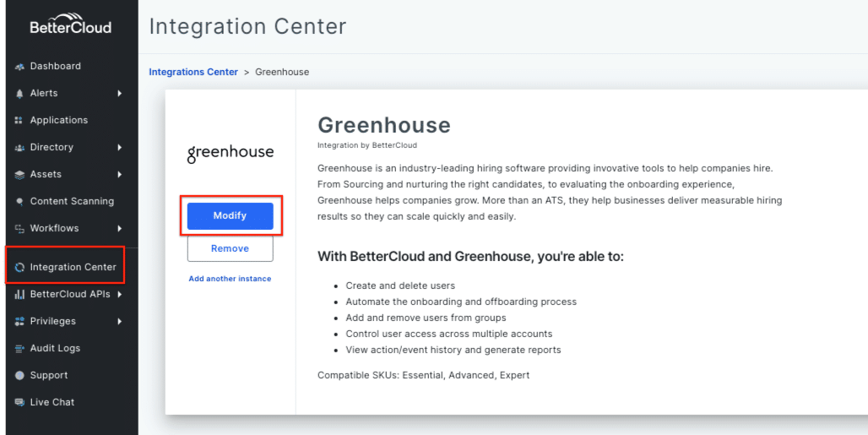Click the Integration Center page title

click(x=247, y=26)
